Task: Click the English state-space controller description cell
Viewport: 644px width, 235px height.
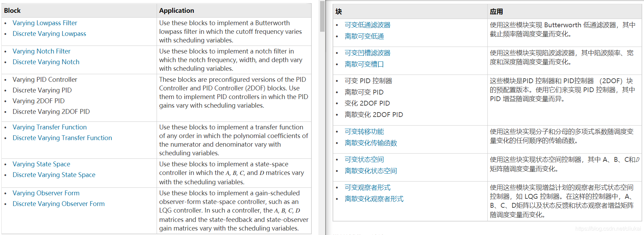Action: coord(234,173)
